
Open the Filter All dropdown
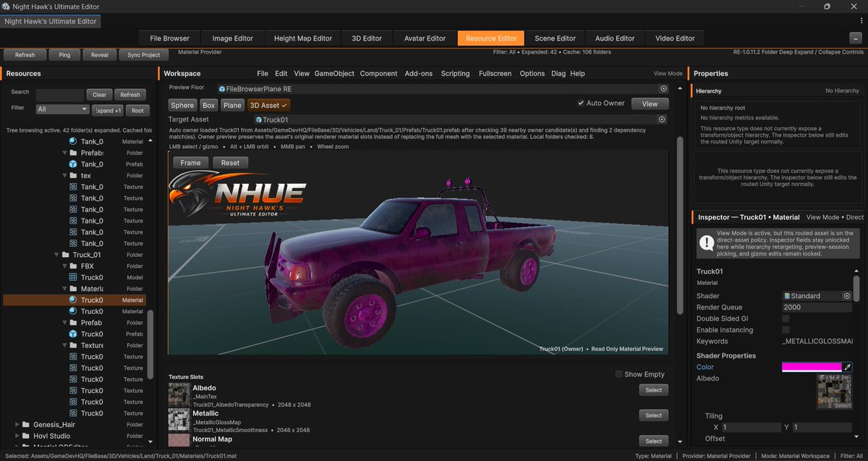[62, 109]
